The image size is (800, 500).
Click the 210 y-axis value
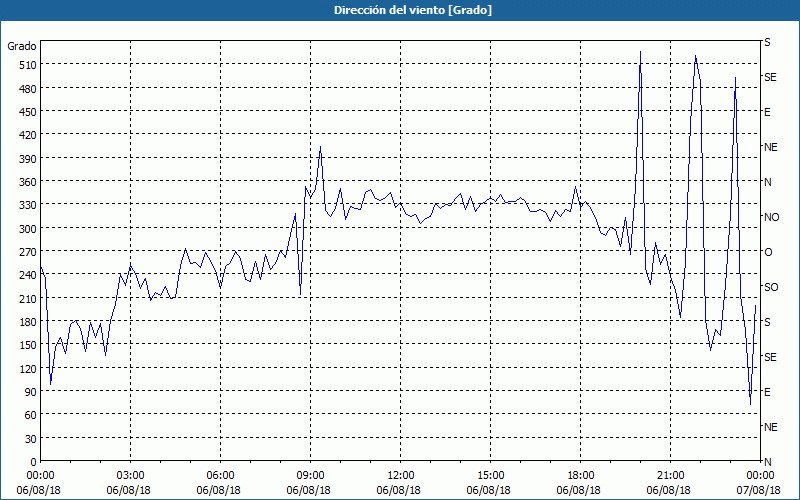point(28,298)
